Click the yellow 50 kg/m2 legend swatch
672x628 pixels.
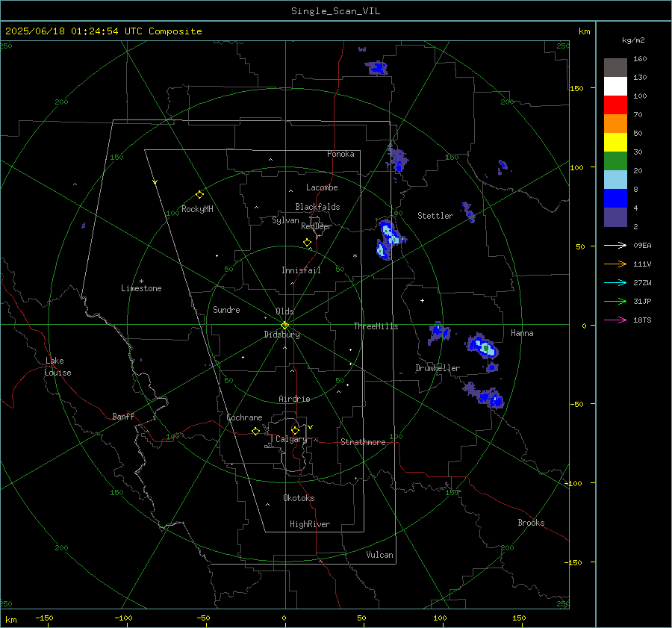coord(615,143)
